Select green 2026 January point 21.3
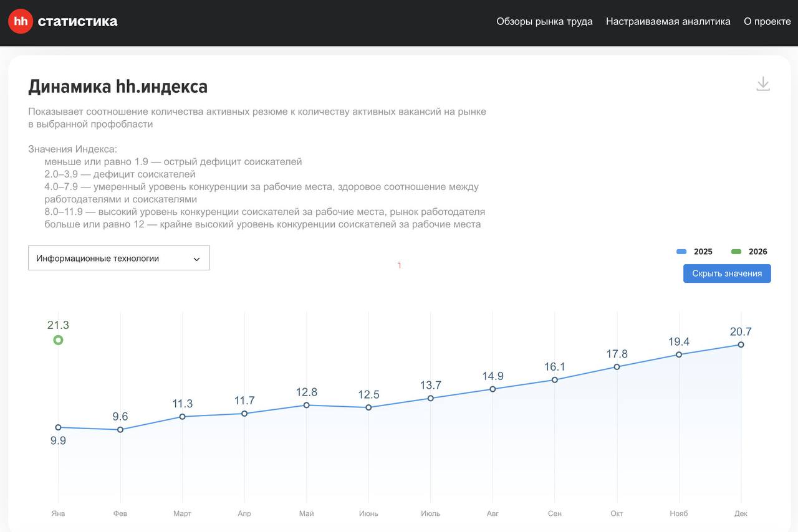 click(x=58, y=340)
